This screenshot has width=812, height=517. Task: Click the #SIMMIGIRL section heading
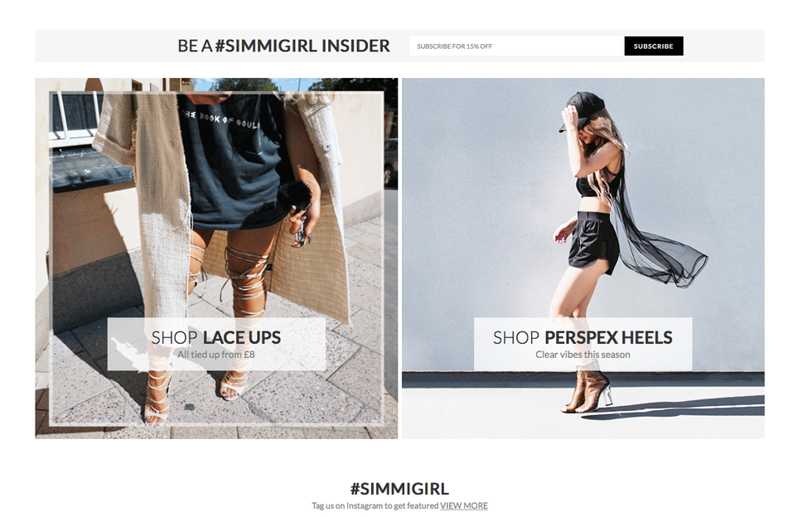[x=399, y=489]
